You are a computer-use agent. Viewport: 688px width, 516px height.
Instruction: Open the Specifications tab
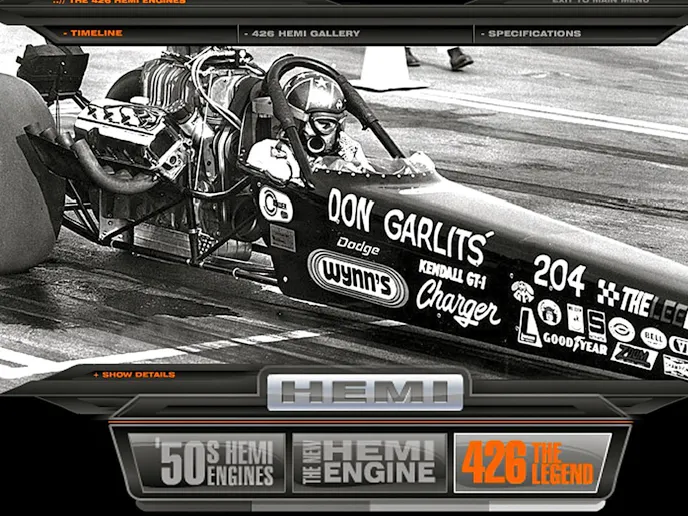coord(534,33)
